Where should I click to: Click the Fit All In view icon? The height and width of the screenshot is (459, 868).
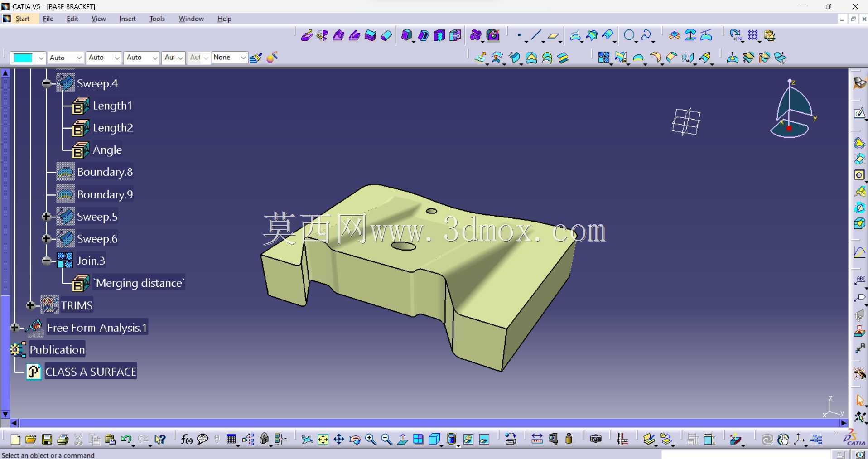[323, 439]
